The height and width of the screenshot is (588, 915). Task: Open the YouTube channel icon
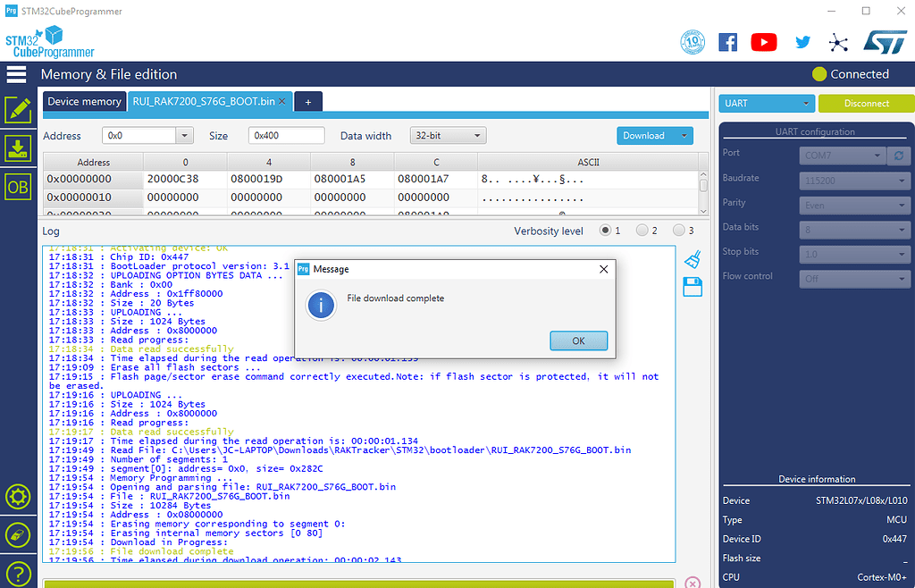pos(764,42)
